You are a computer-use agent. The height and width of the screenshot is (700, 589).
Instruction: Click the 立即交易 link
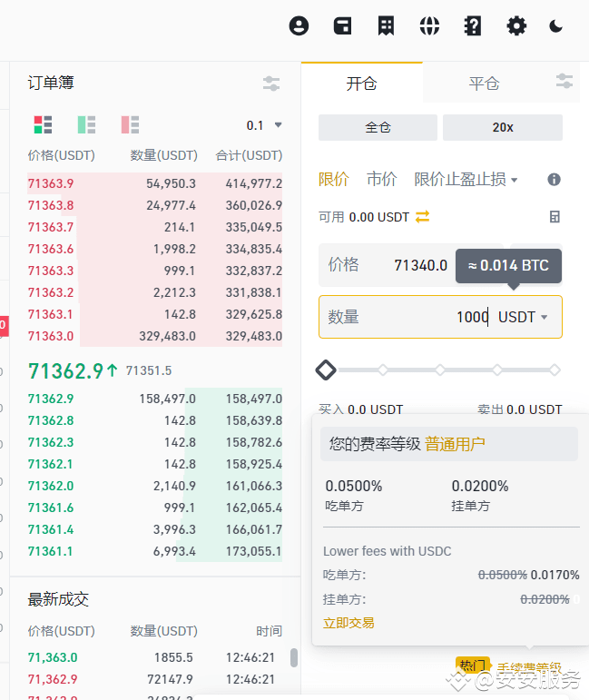coord(348,623)
